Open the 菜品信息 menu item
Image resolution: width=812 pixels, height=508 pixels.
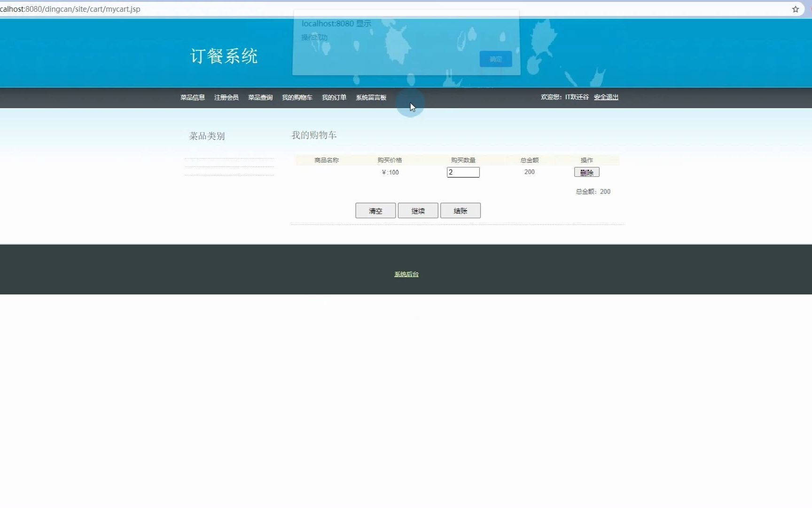tap(192, 97)
